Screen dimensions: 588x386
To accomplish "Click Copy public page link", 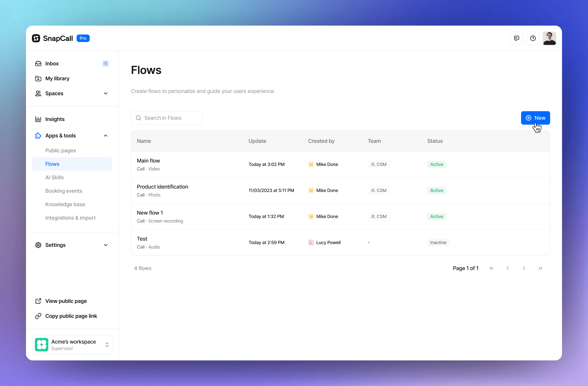I will coord(71,316).
